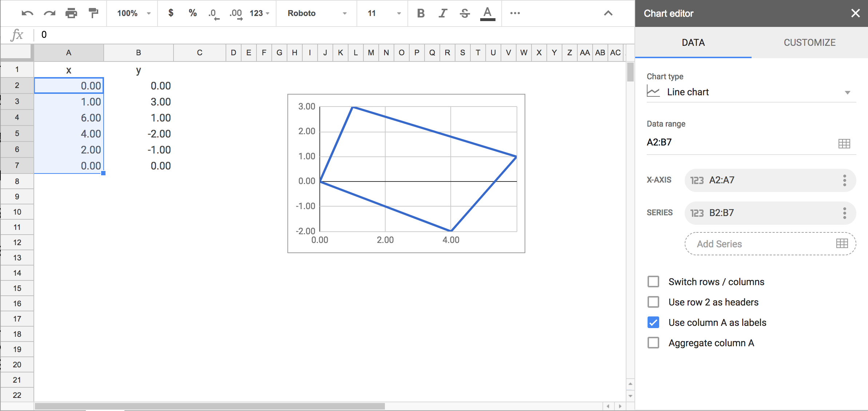Image resolution: width=868 pixels, height=411 pixels.
Task: Uncheck Use column A as labels
Action: point(653,322)
